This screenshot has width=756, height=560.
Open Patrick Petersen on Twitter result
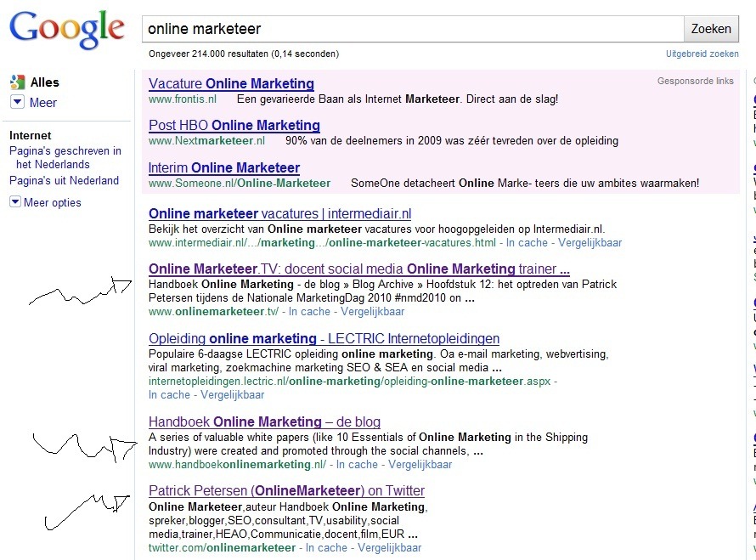click(x=286, y=490)
